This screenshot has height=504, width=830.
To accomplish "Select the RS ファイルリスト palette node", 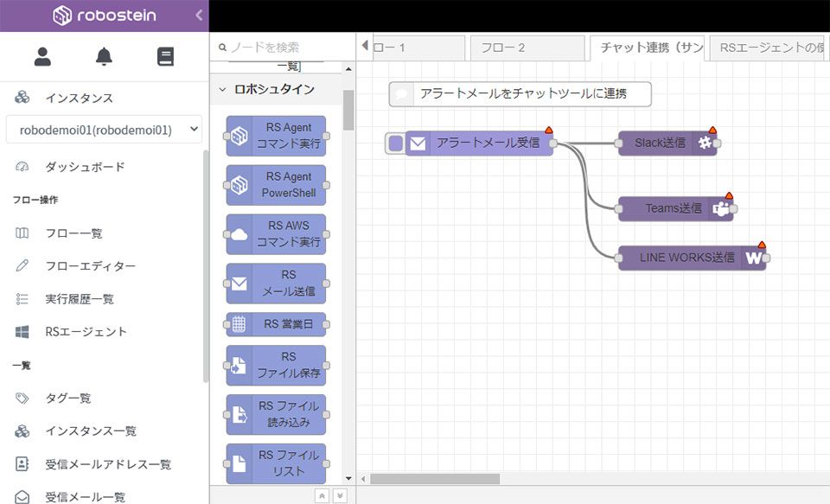I will click(277, 463).
